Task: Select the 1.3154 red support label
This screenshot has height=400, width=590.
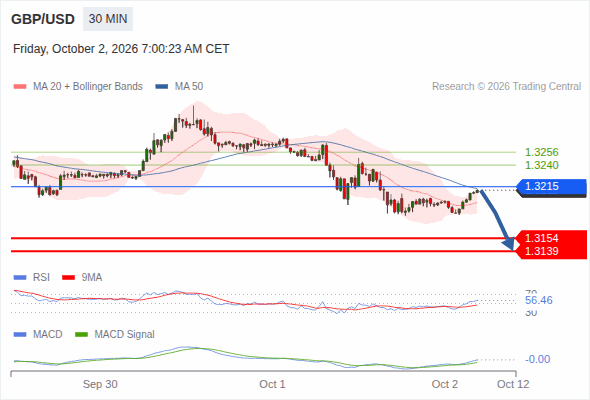Action: click(x=552, y=238)
